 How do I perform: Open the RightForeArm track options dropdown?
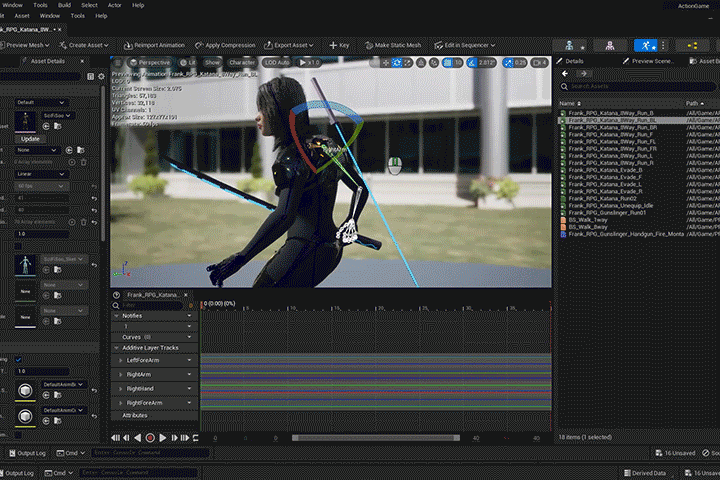pyautogui.click(x=189, y=403)
